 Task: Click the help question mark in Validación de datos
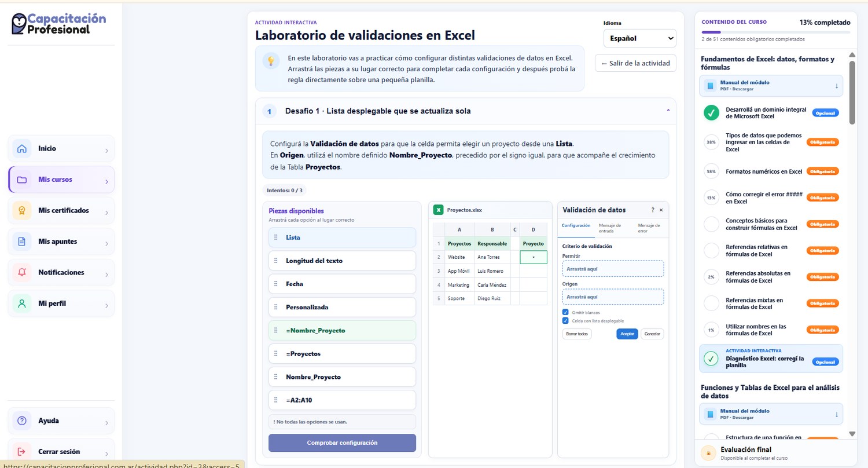click(x=653, y=210)
